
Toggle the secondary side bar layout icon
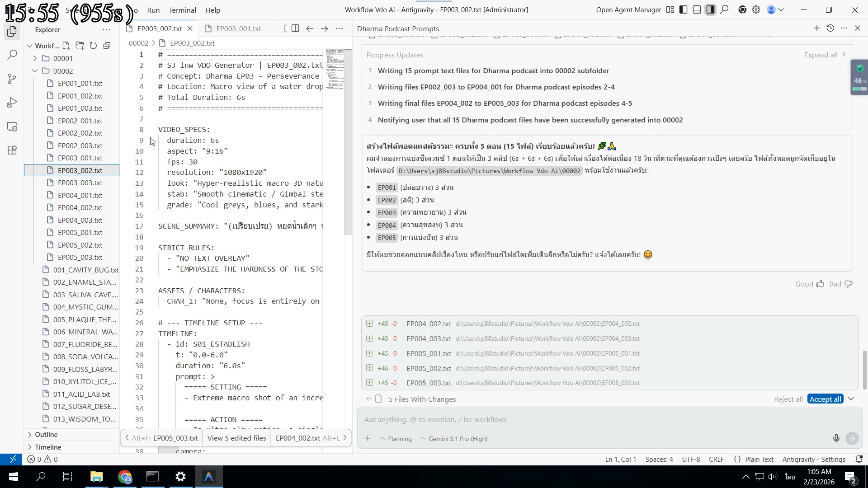coord(710,10)
